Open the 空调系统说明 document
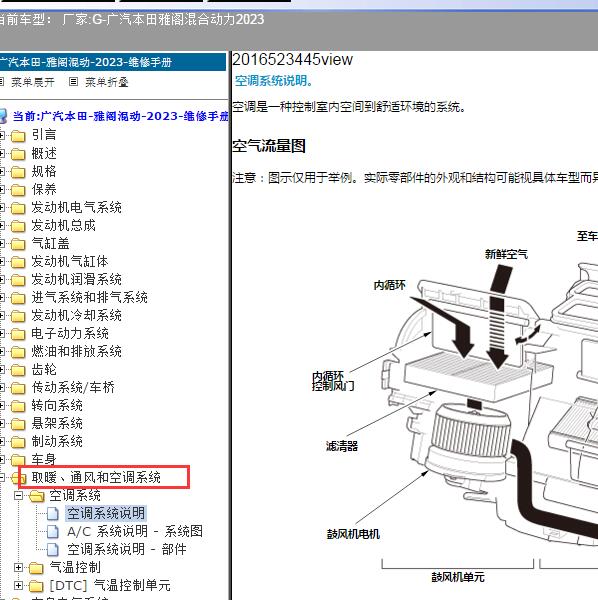The image size is (598, 600). [x=106, y=513]
